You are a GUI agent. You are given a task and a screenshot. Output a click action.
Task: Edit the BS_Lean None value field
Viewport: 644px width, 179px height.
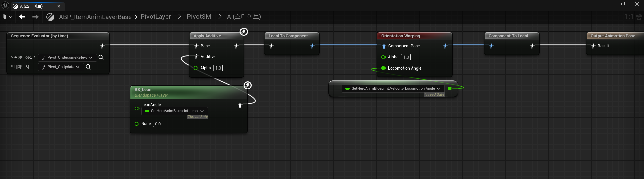click(x=158, y=124)
